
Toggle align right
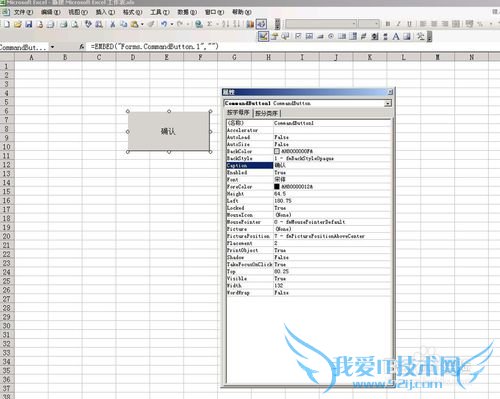tap(445, 24)
